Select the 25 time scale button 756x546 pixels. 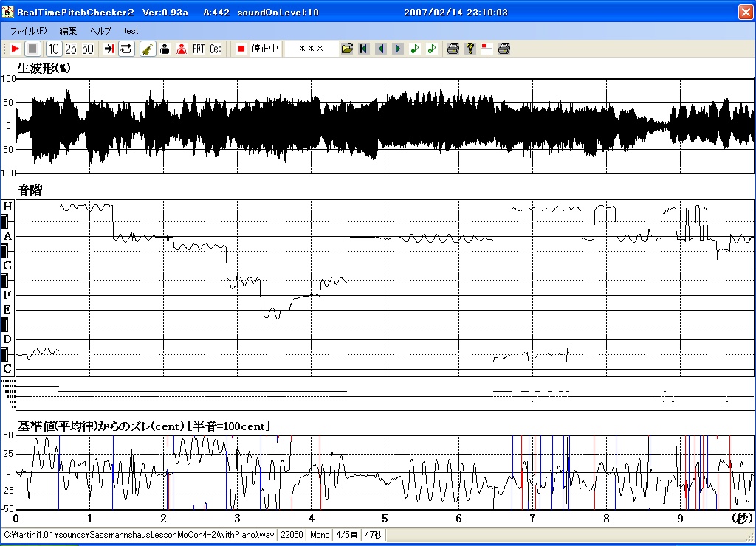pos(70,49)
